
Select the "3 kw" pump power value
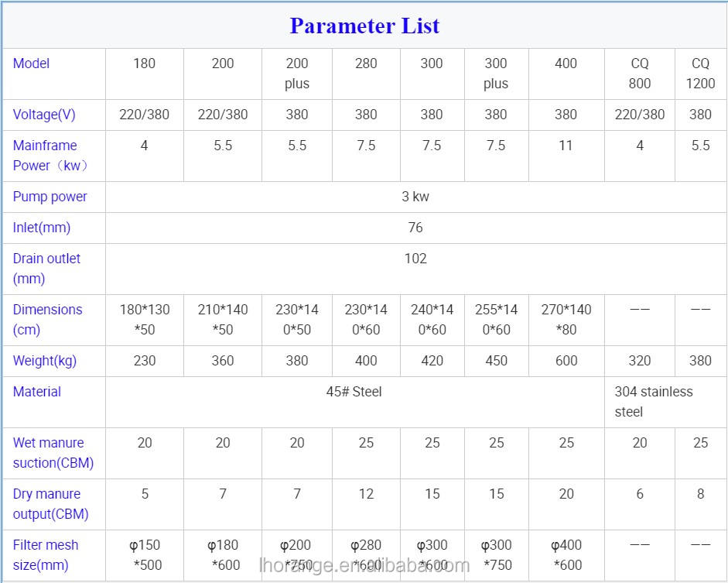pyautogui.click(x=415, y=197)
